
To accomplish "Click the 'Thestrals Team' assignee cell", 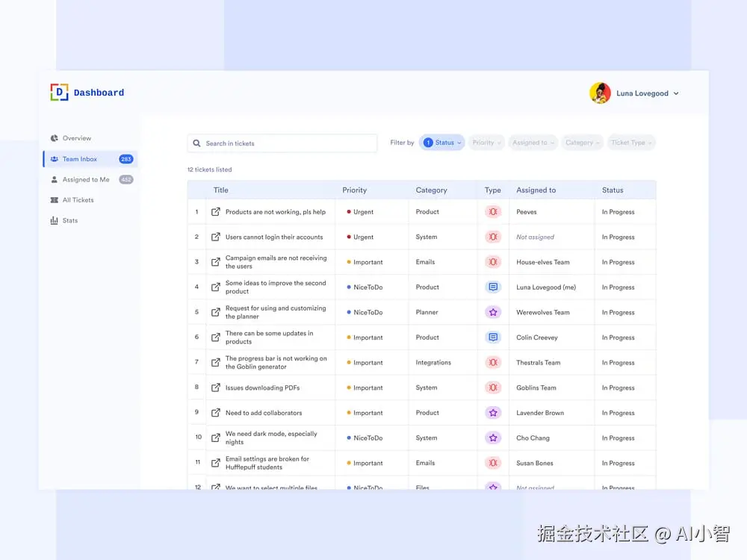I will pos(538,362).
